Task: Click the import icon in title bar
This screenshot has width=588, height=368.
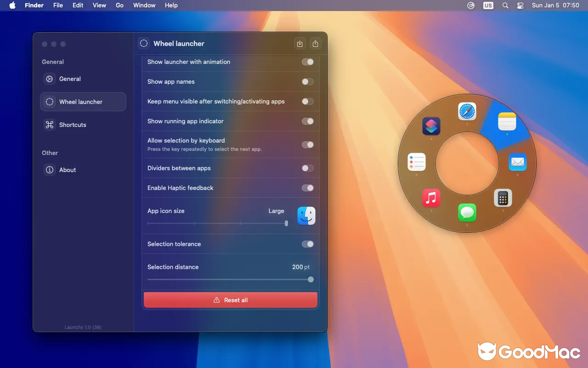Action: pos(300,44)
